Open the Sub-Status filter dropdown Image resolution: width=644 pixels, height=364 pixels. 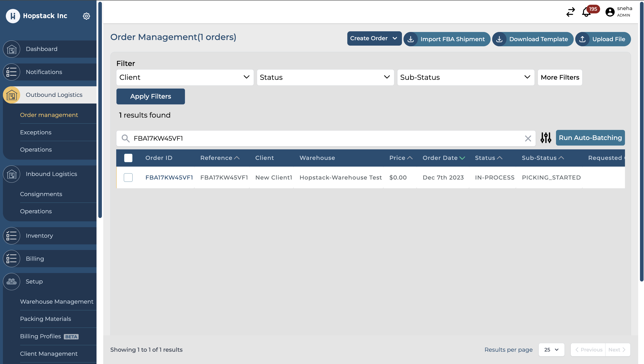(466, 77)
